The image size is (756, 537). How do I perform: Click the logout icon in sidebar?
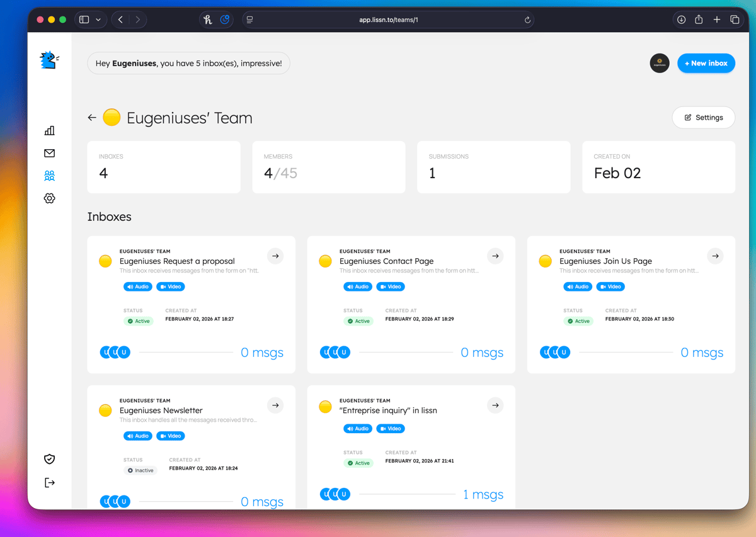tap(50, 482)
